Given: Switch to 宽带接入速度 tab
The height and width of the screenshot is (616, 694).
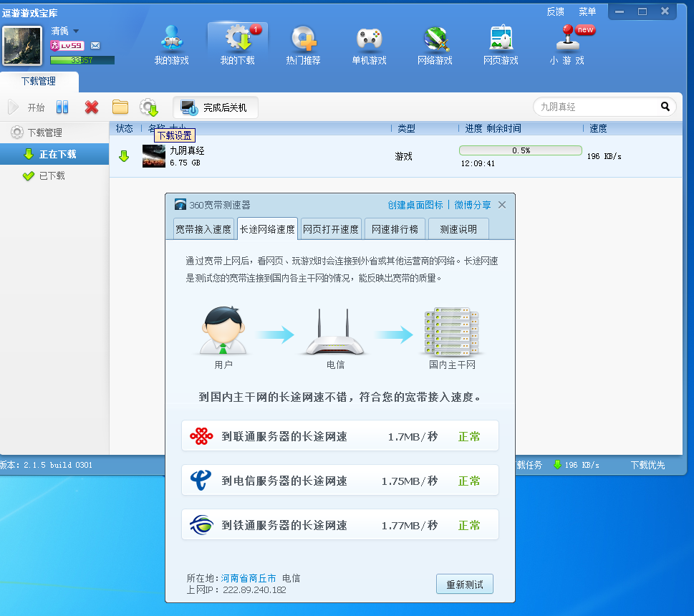Looking at the screenshot, I should [x=203, y=228].
